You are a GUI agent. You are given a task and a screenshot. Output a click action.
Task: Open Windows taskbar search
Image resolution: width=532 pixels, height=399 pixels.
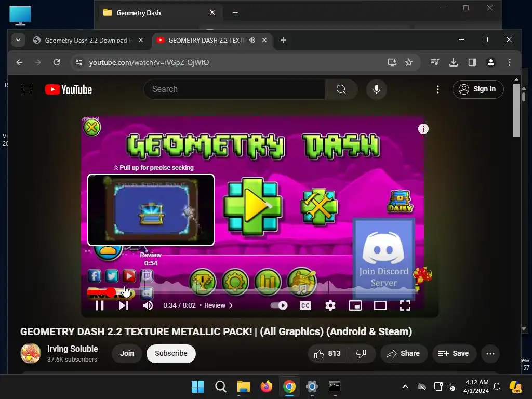coord(220,387)
